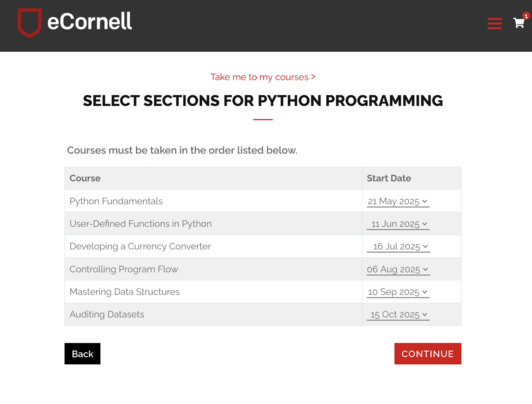
Task: Click the Course column header
Action: click(x=85, y=178)
